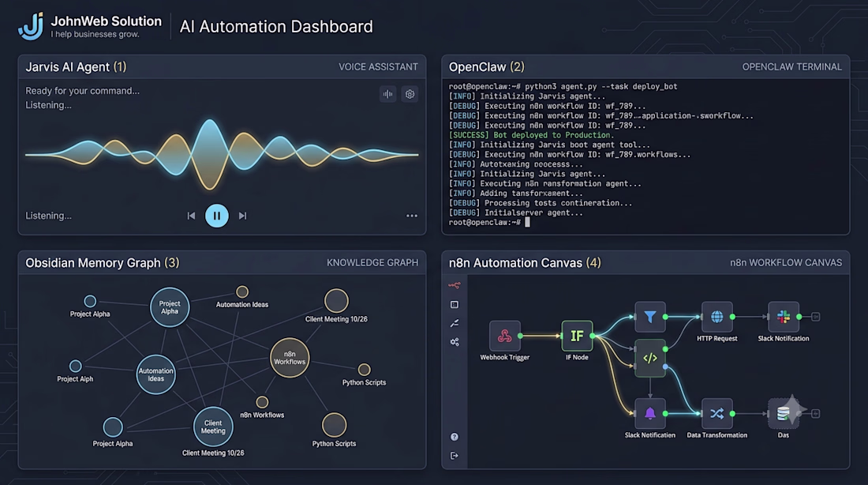Click the n8n Automation Canvas (4) title
The height and width of the screenshot is (485, 868).
point(525,263)
